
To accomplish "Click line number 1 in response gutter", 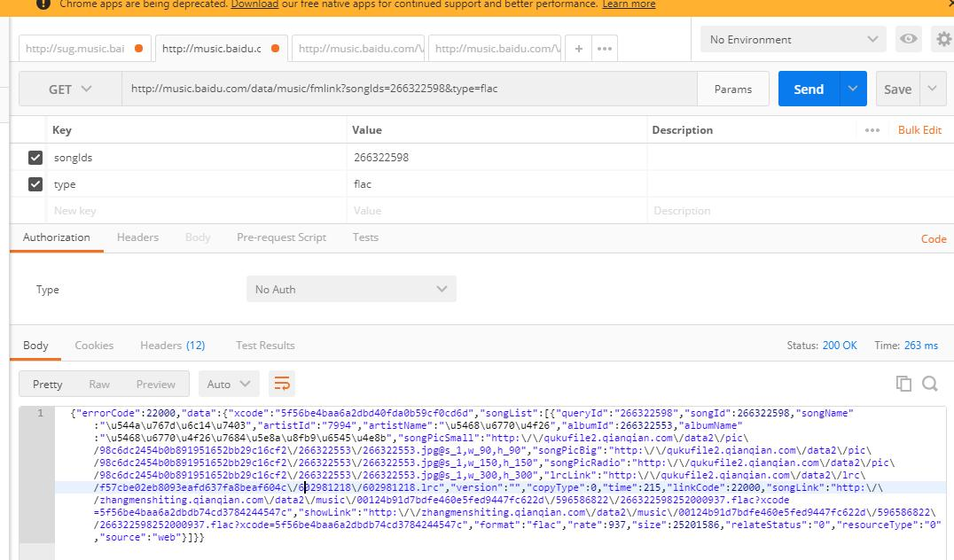I will point(40,413).
